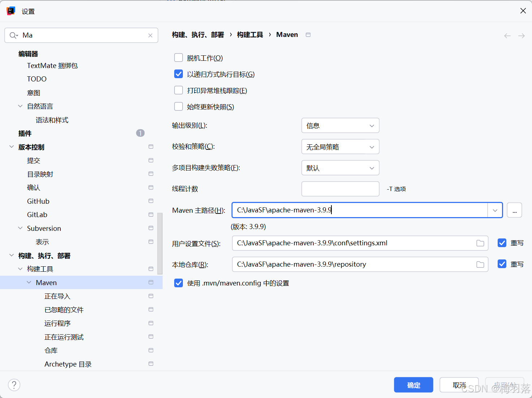Click the plugins update badge
532x398 pixels.
click(x=140, y=133)
